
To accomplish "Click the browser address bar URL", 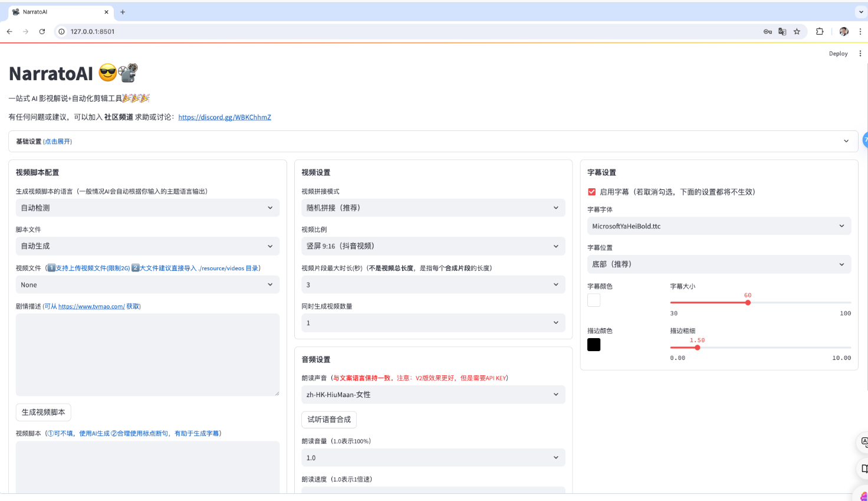I will coord(93,32).
